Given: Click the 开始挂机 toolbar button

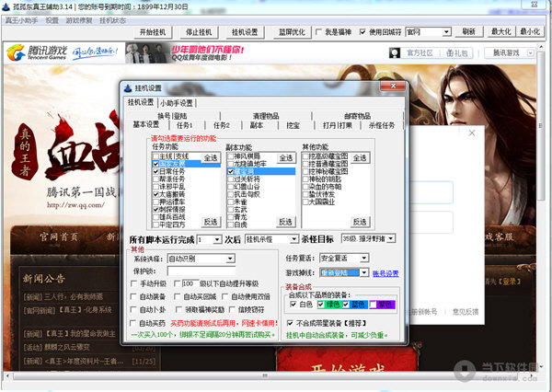Looking at the screenshot, I should [x=153, y=32].
